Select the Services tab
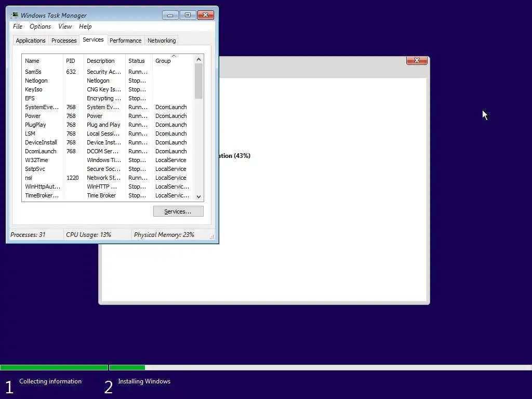532x399 pixels. coord(94,39)
